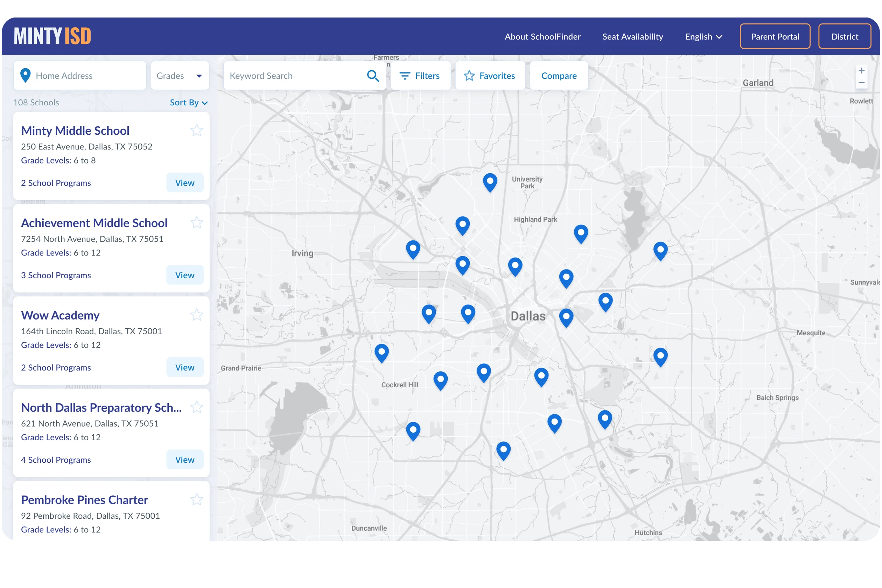The width and height of the screenshot is (882, 588).
Task: Click the location pin in Home Address field
Action: (26, 75)
